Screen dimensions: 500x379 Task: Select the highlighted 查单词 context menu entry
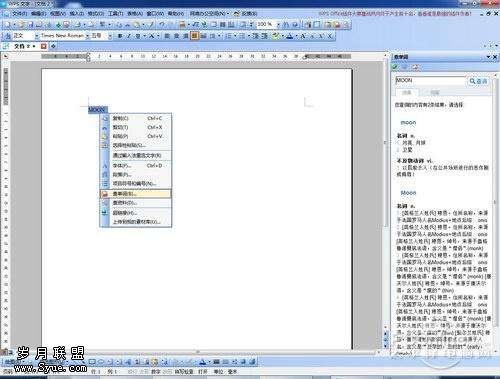[x=136, y=194]
